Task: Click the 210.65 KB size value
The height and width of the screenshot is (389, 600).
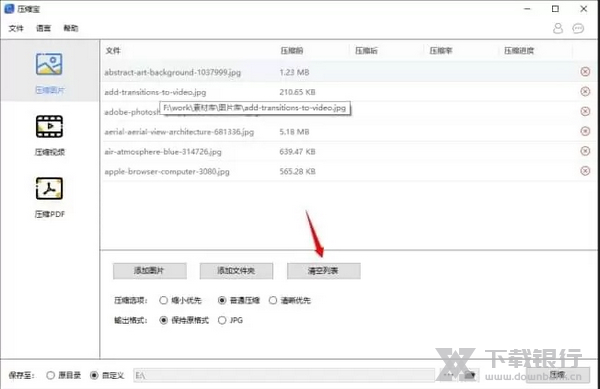Action: coord(297,92)
